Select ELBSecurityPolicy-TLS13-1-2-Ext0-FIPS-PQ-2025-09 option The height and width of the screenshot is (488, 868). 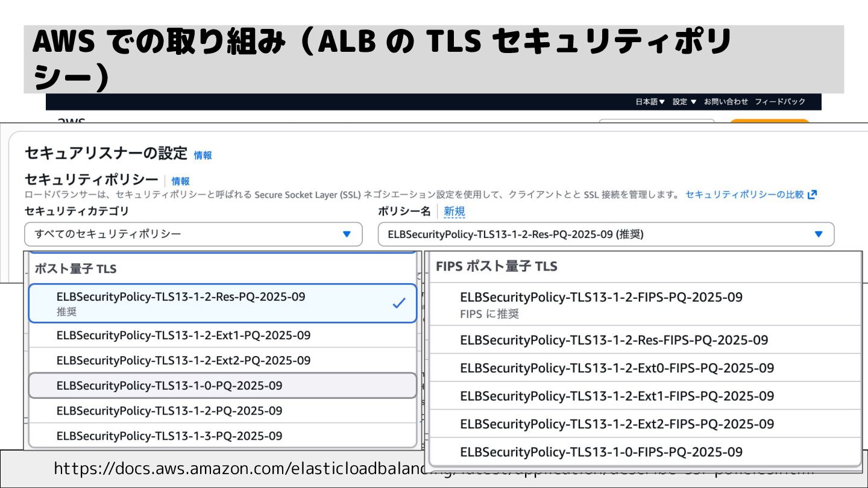tap(644, 368)
